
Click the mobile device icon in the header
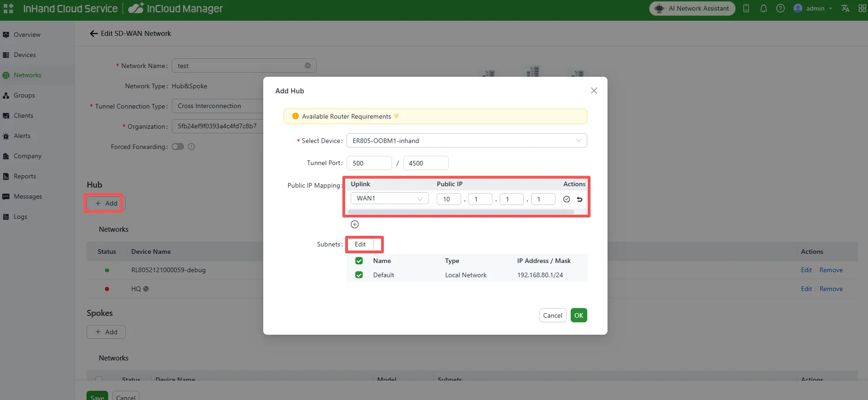pos(746,8)
